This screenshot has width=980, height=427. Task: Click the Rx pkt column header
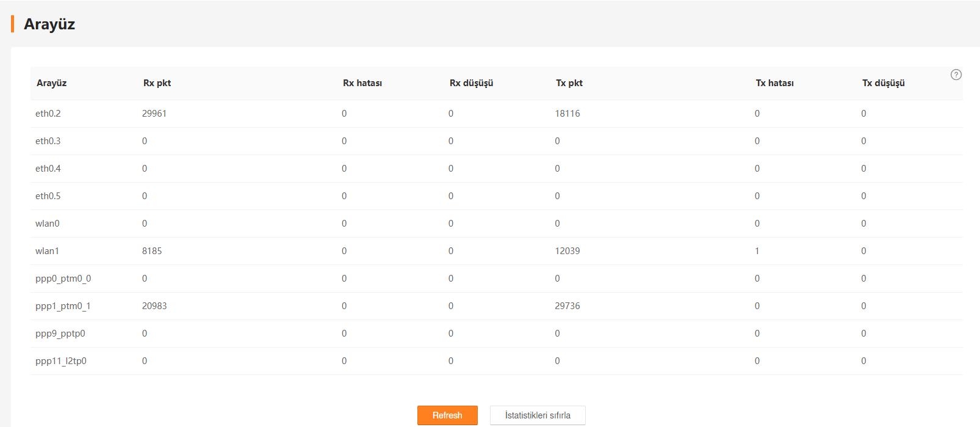click(x=157, y=83)
